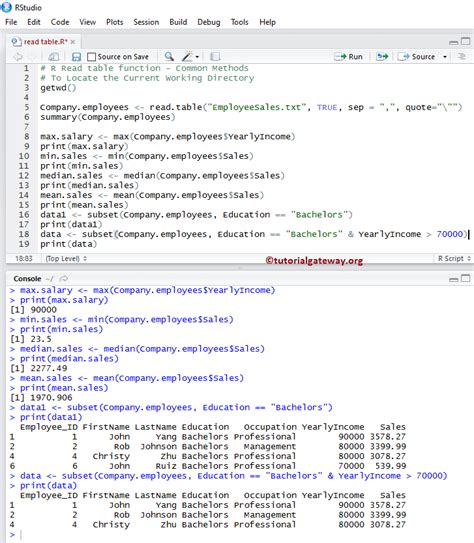Show document outline icon
The width and height of the screenshot is (474, 543).
click(462, 56)
